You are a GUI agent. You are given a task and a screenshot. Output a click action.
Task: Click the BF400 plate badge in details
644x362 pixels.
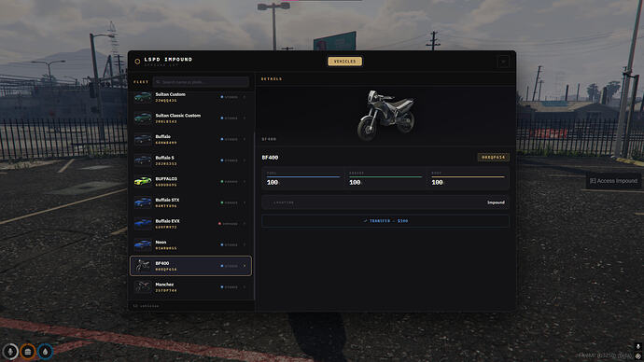click(494, 157)
